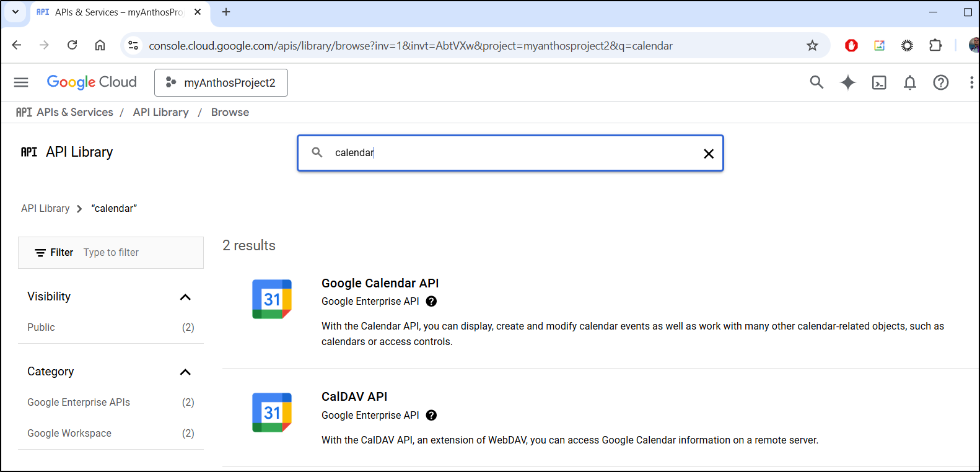This screenshot has width=980, height=472.
Task: Click help icon next to Google Calendar API's Enterprise label
Action: (x=431, y=302)
